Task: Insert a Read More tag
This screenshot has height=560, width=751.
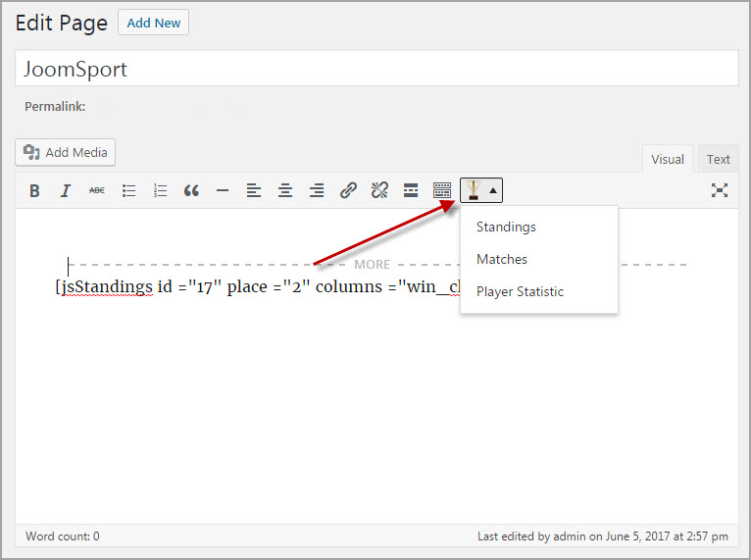Action: (411, 190)
